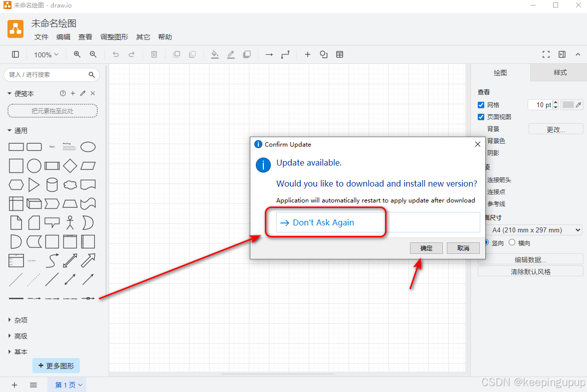
Task: Open the 文件 menu
Action: (x=41, y=37)
